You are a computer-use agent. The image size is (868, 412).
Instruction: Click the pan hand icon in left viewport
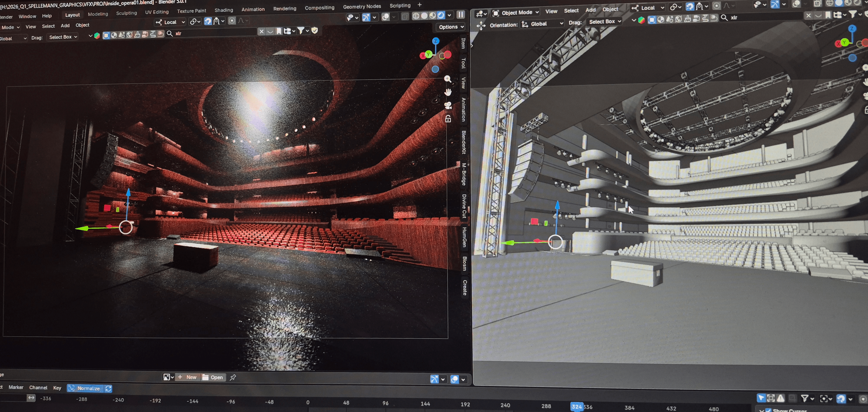pyautogui.click(x=448, y=92)
